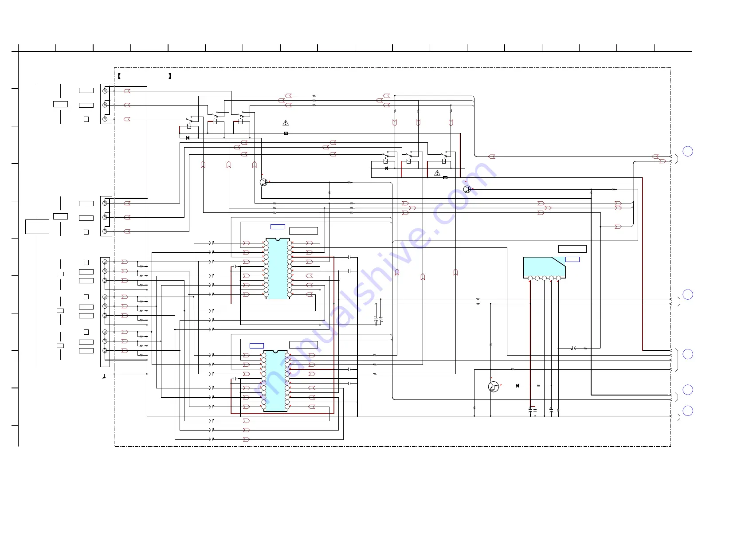The image size is (745, 560).
Task: Click the fuse below the left warning triangle
Action: pos(286,133)
